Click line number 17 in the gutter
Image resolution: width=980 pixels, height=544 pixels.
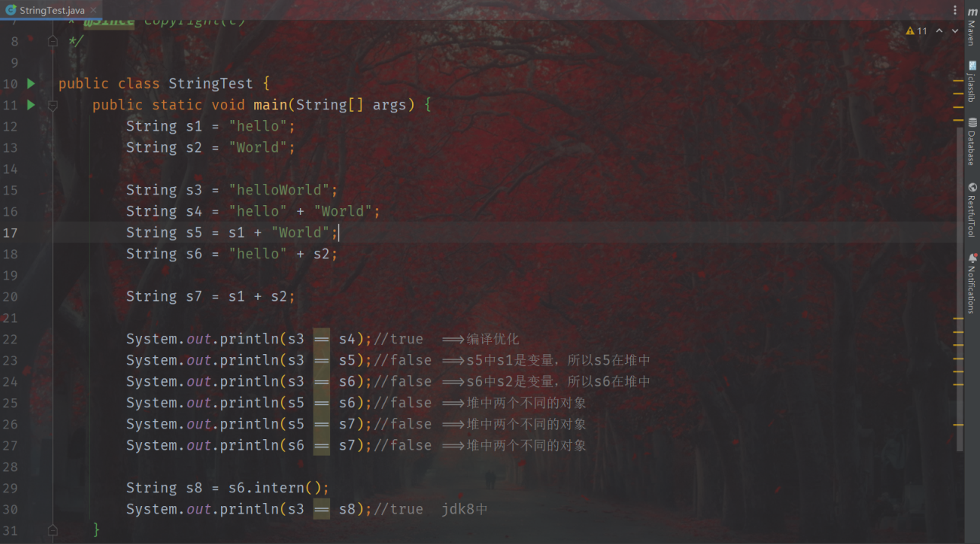click(10, 232)
